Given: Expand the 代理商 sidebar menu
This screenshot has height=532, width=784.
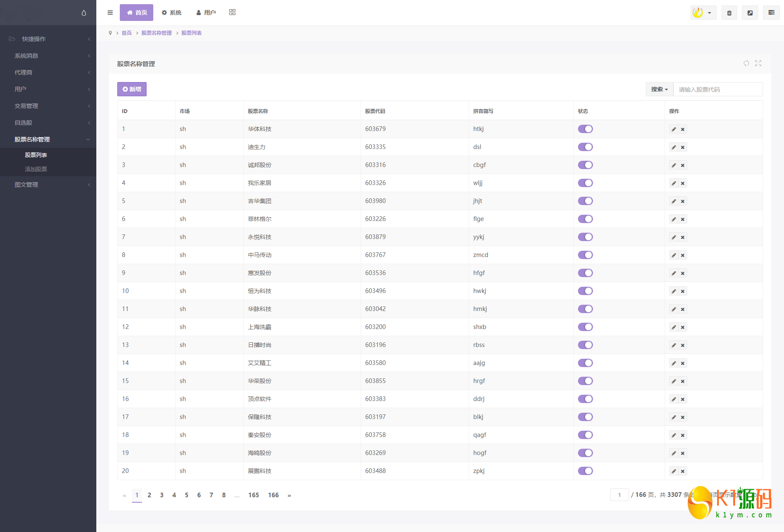Looking at the screenshot, I should pos(48,72).
